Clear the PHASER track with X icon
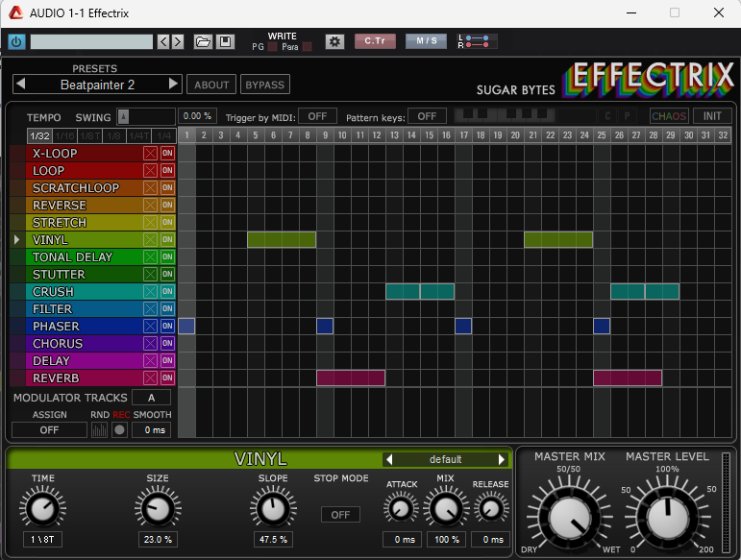This screenshot has height=560, width=741. pyautogui.click(x=150, y=327)
